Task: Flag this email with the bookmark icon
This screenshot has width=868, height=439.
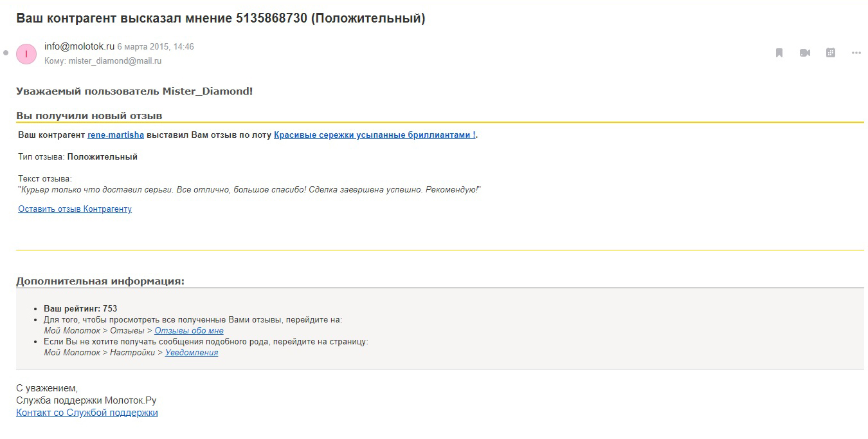Action: [779, 53]
